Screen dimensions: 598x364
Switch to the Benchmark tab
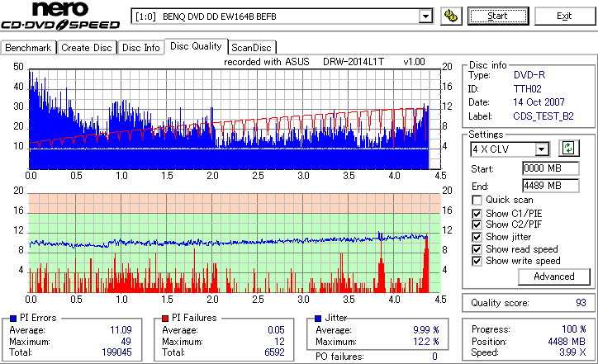[x=28, y=48]
